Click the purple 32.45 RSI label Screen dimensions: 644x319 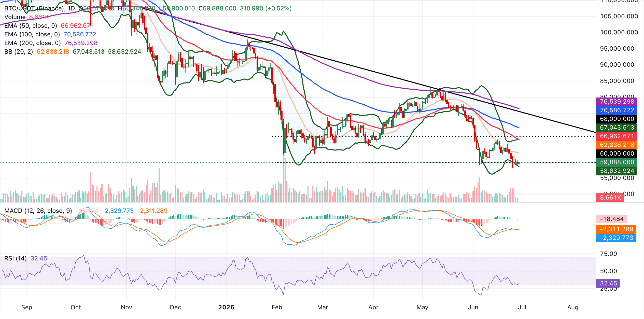608,283
